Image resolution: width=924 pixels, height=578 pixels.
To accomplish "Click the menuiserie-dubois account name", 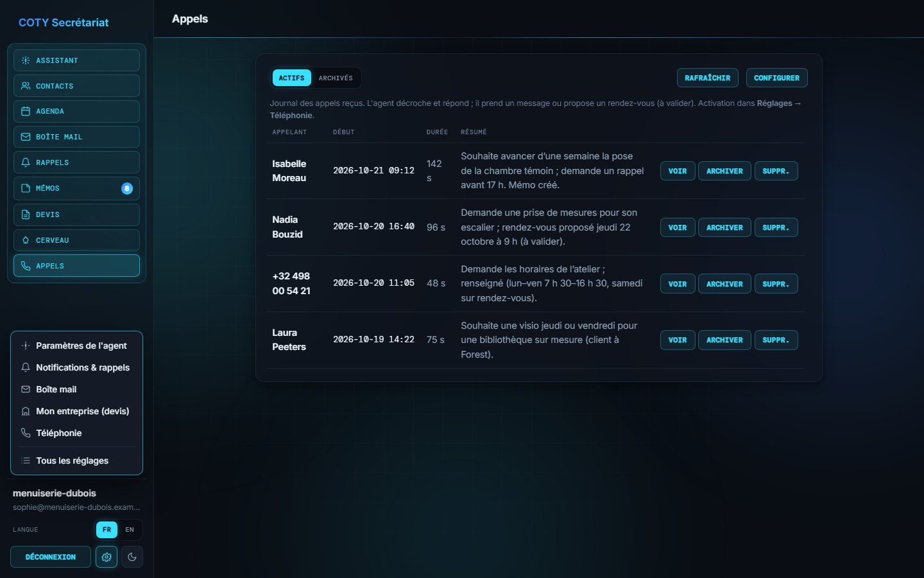I will click(x=55, y=493).
